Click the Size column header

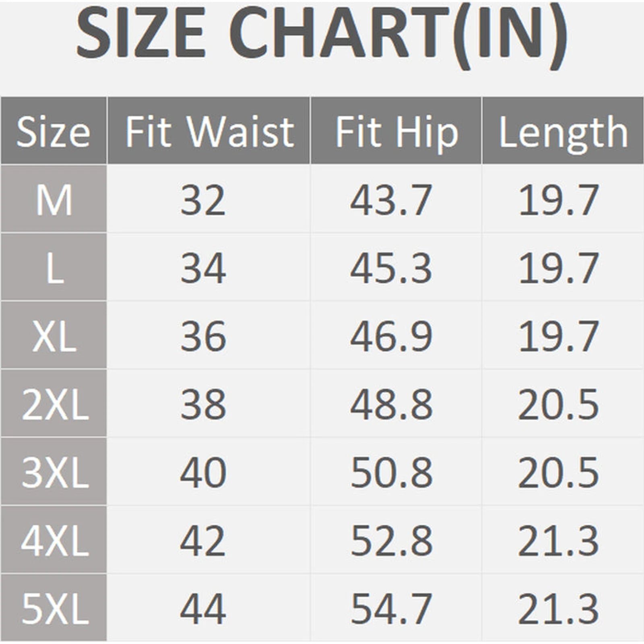54,132
